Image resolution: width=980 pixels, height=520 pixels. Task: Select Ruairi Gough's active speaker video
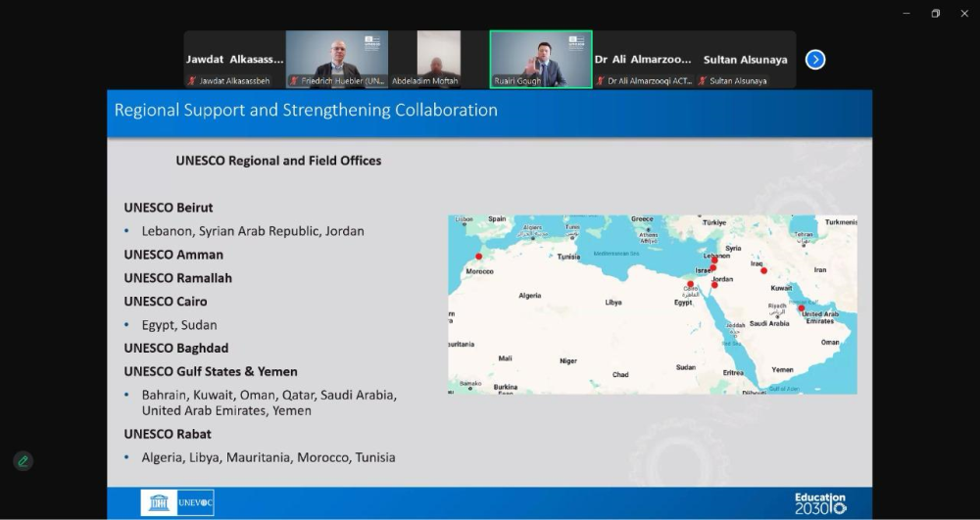click(540, 57)
